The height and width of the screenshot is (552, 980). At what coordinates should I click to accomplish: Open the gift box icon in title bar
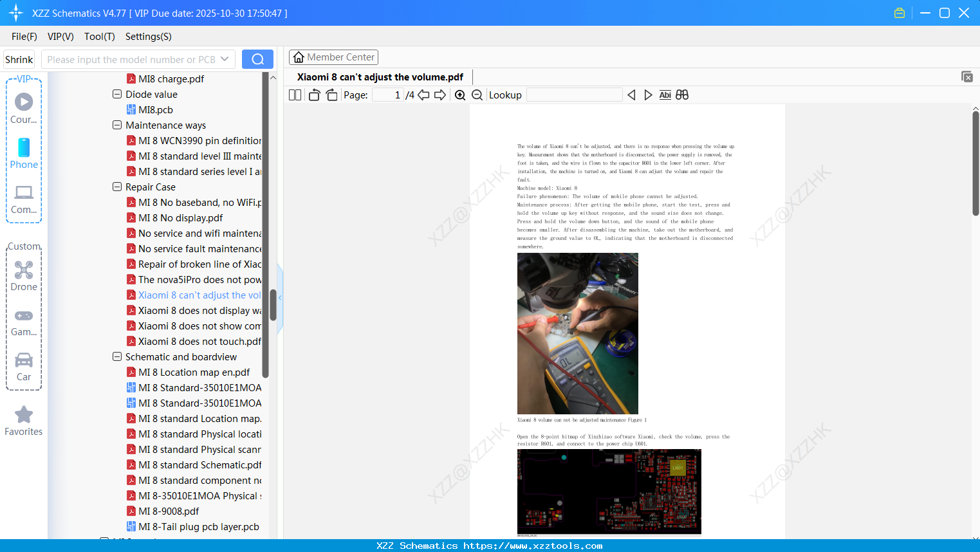[x=900, y=13]
